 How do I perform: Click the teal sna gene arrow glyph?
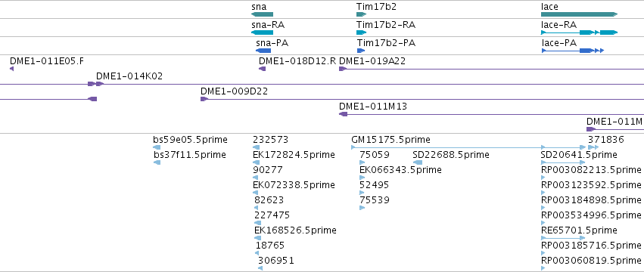[x=262, y=14]
